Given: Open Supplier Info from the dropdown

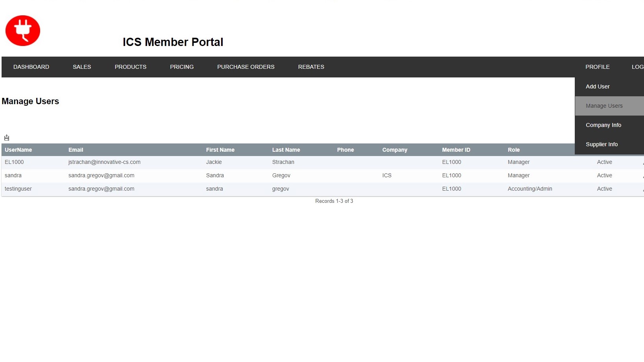Looking at the screenshot, I should [x=609, y=144].
